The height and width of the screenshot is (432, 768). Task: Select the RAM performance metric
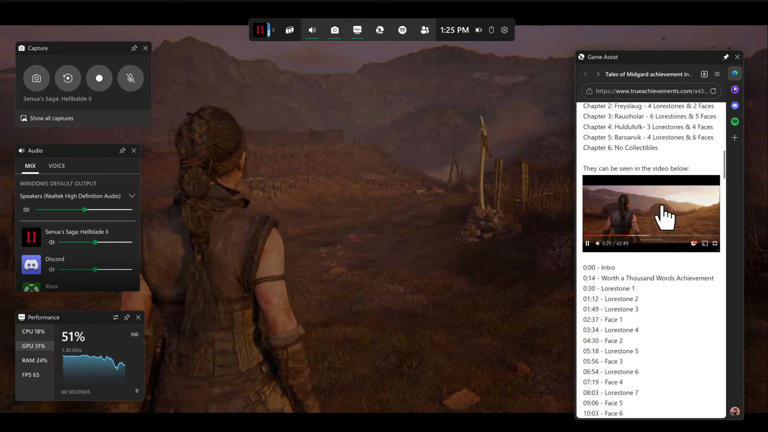34,360
